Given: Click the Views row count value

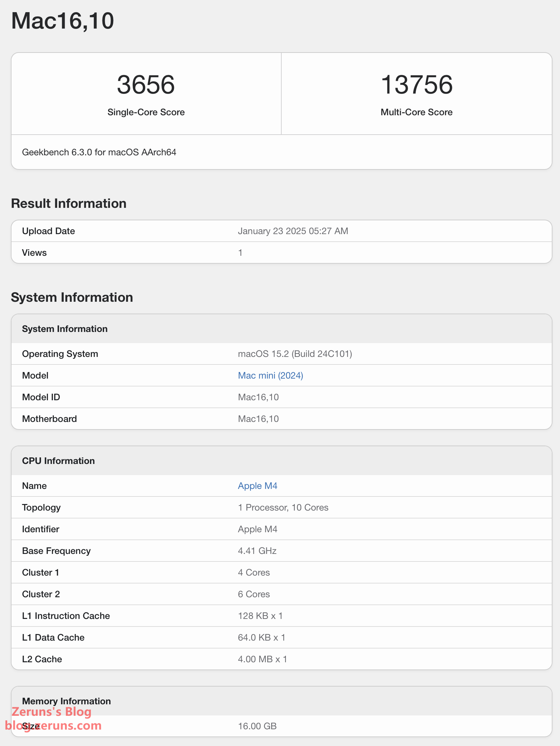Looking at the screenshot, I should pyautogui.click(x=240, y=252).
